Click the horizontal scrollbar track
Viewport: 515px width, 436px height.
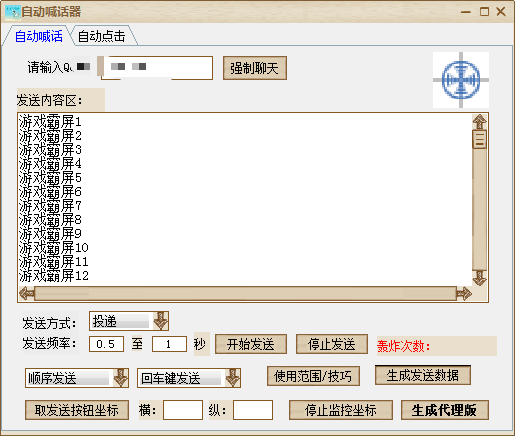click(245, 294)
